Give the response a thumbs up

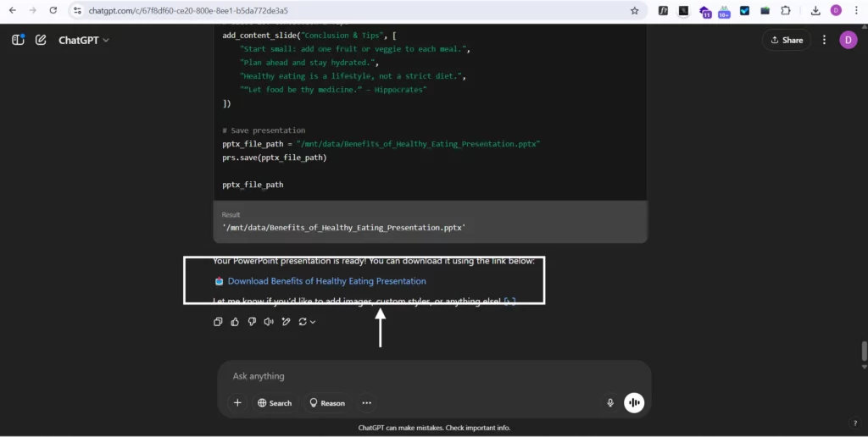235,322
